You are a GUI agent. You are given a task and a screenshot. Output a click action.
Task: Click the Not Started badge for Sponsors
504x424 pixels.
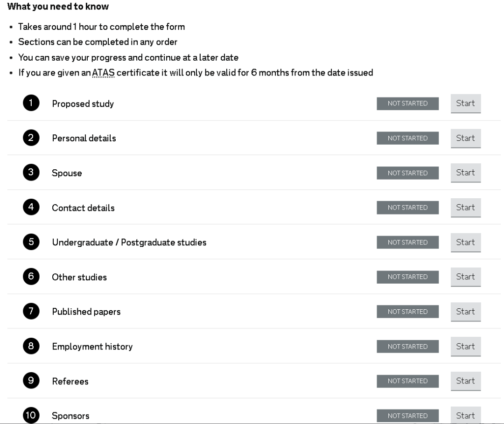coord(407,415)
